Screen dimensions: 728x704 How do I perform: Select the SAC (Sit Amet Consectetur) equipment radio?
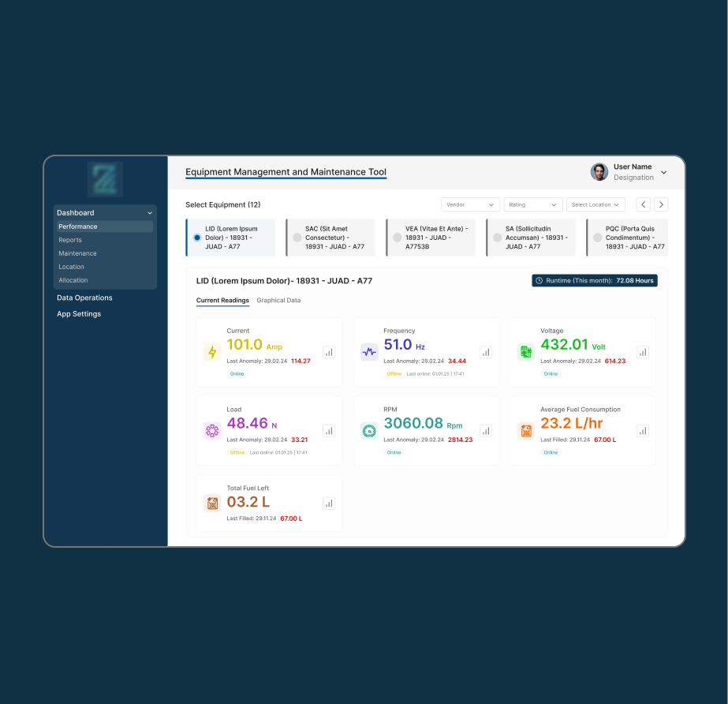297,238
